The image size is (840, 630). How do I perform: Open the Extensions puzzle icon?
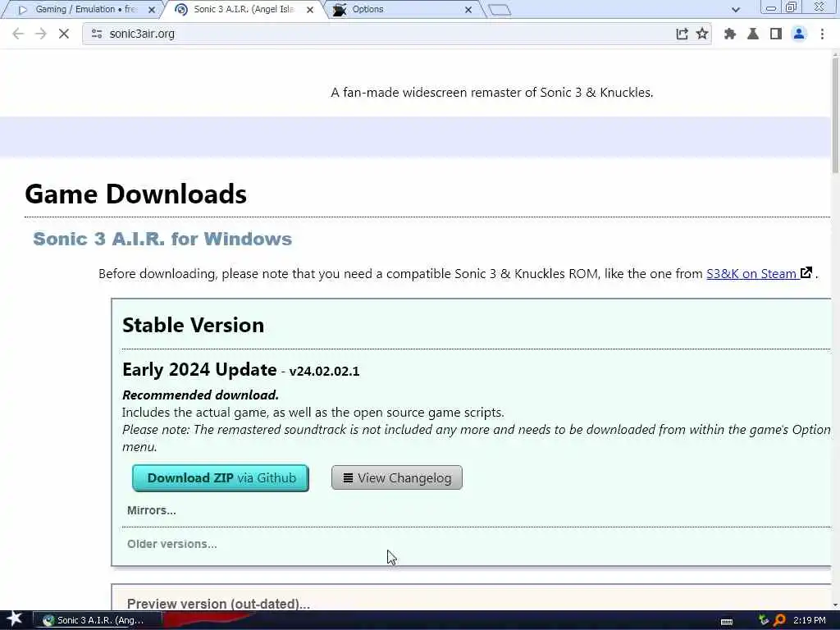tap(729, 34)
